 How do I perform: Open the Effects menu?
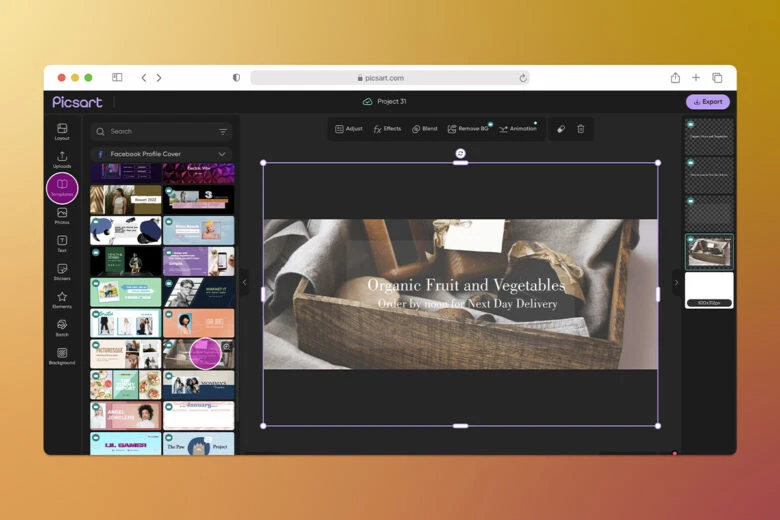(x=387, y=129)
